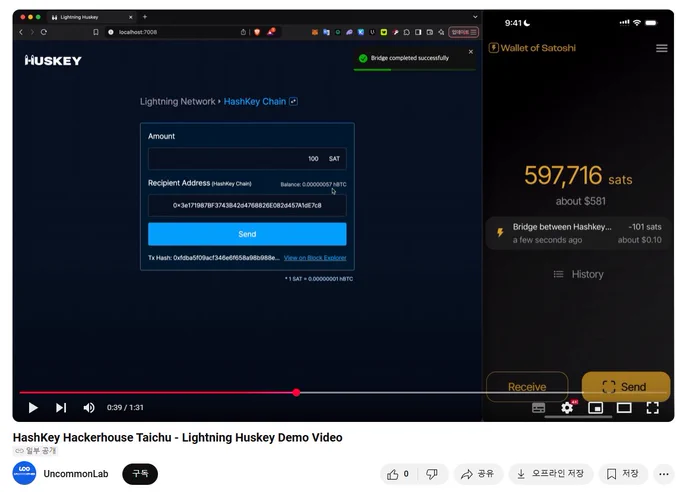This screenshot has width=680, height=492.
Task: Click the Balance 0.00000057 hBTC text
Action: click(313, 184)
